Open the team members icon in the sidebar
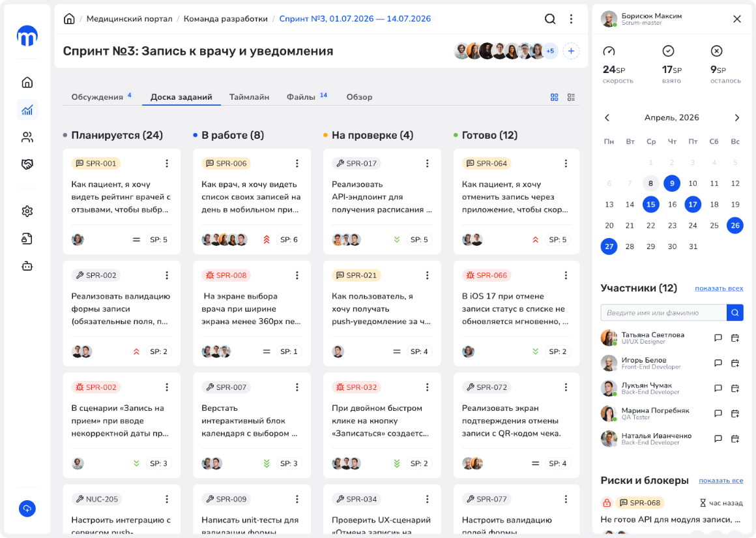756x538 pixels. coord(27,138)
